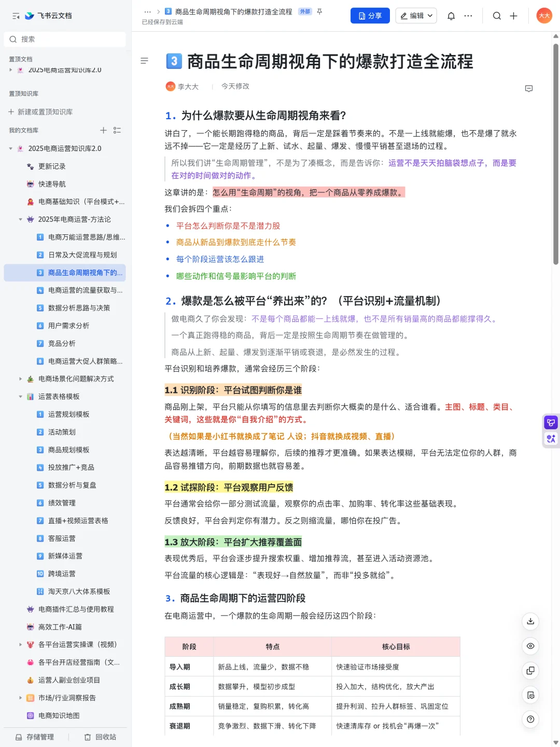The width and height of the screenshot is (560, 747).
Task: Toggle the eye view floating button
Action: pos(530,646)
